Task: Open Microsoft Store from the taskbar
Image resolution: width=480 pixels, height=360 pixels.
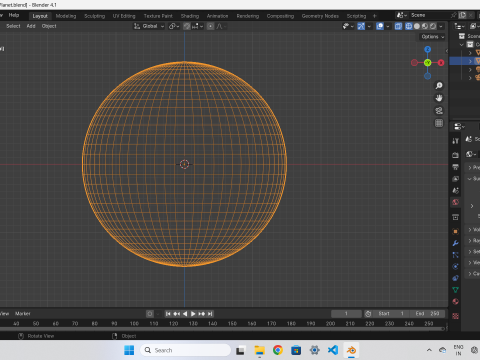Action: click(x=296, y=350)
